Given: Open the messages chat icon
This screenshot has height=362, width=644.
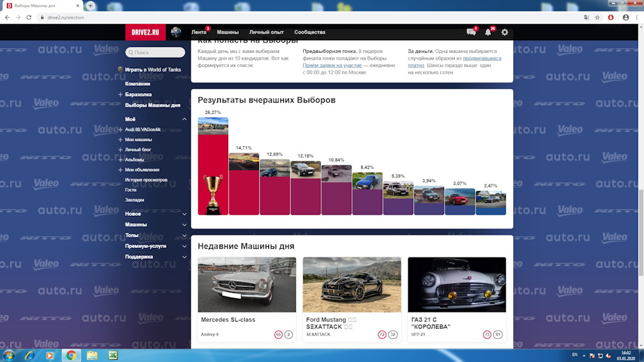Looking at the screenshot, I should [471, 32].
